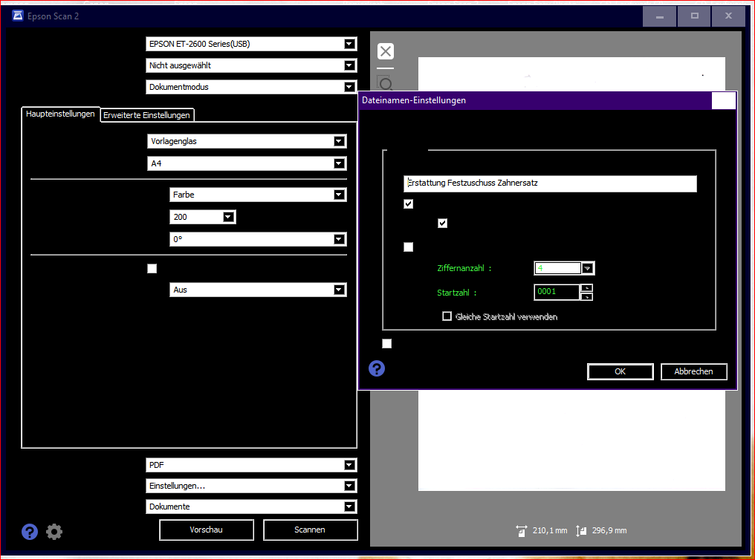The height and width of the screenshot is (560, 755).
Task: Close the Dateinamen-Einstellungen dialog via title bar
Action: point(724,100)
